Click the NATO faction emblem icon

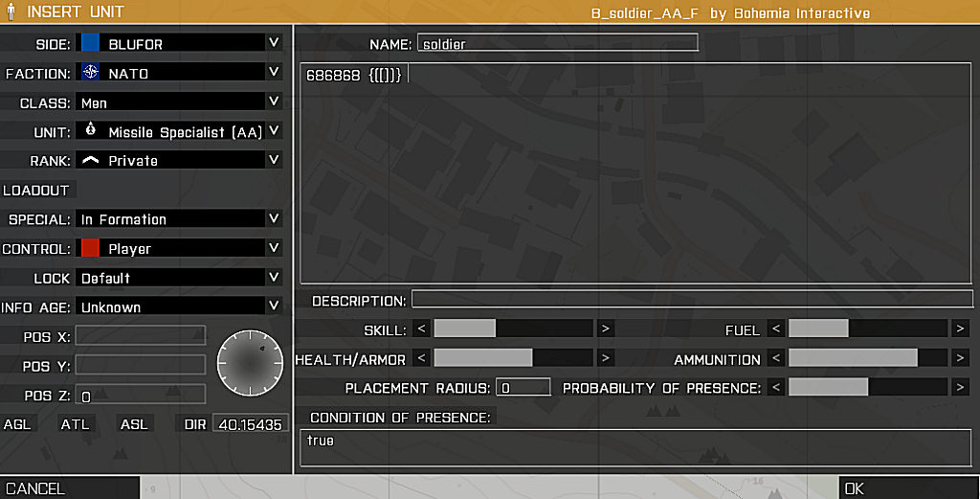point(91,72)
